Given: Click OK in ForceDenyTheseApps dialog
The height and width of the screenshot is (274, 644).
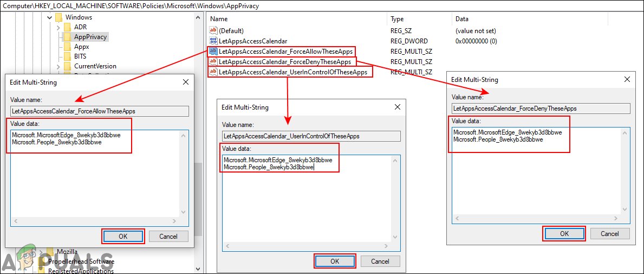Looking at the screenshot, I should (x=564, y=233).
